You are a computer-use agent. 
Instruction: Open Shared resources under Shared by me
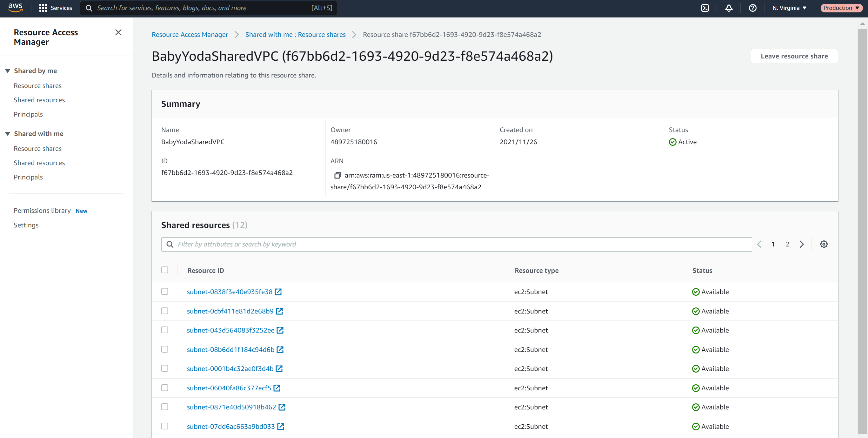coord(39,100)
